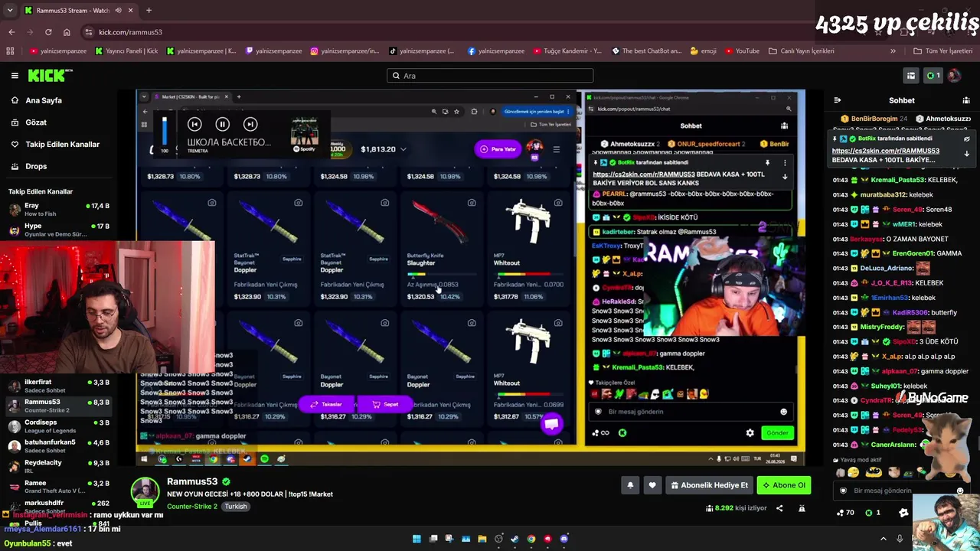Click the Ara search field
The image size is (980, 551).
[490, 76]
